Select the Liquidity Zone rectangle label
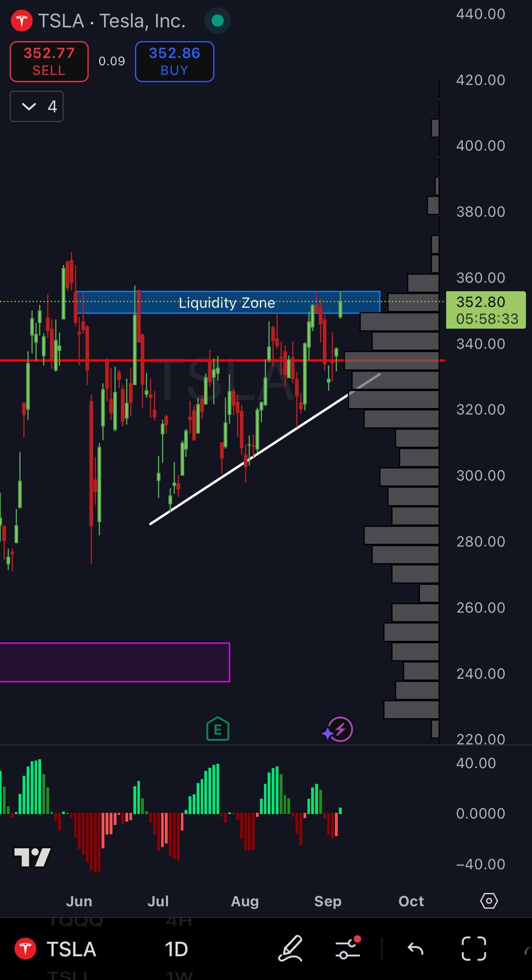The width and height of the screenshot is (532, 980). (227, 303)
